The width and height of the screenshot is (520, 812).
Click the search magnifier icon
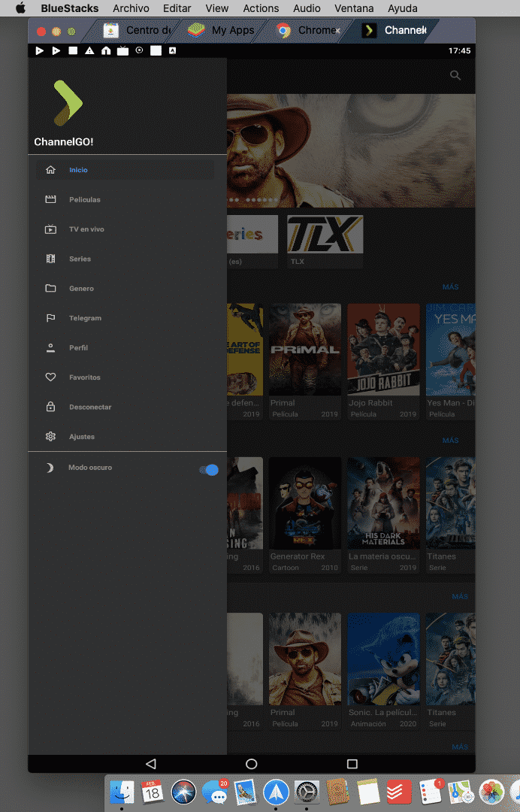[455, 75]
